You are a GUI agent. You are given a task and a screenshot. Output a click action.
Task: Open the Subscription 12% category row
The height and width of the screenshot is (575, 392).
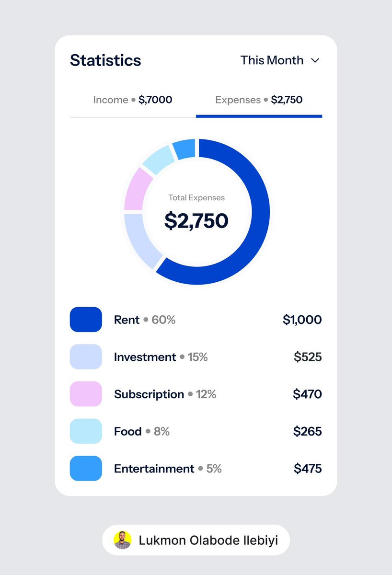196,394
